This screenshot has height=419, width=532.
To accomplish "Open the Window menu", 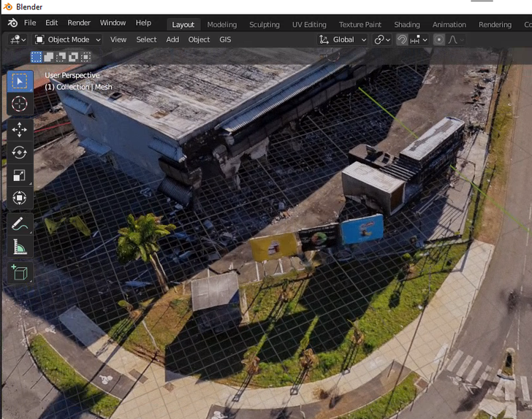I will [x=113, y=23].
